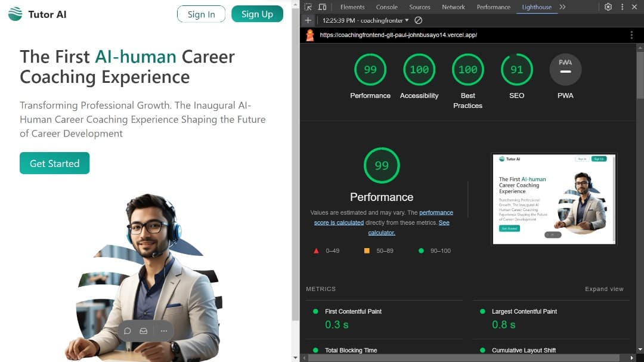Open the Lighthouse report three-dot menu

[x=631, y=35]
